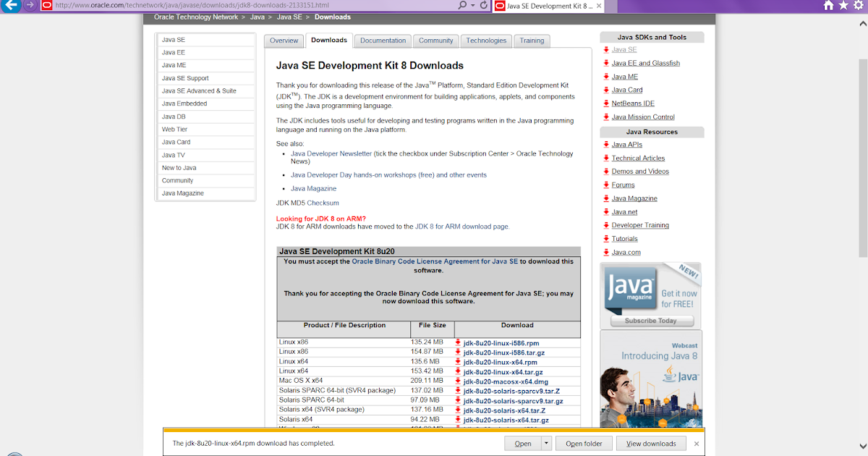Open the browser Tools gear icon
Viewport: 868px width, 456px height.
858,5
